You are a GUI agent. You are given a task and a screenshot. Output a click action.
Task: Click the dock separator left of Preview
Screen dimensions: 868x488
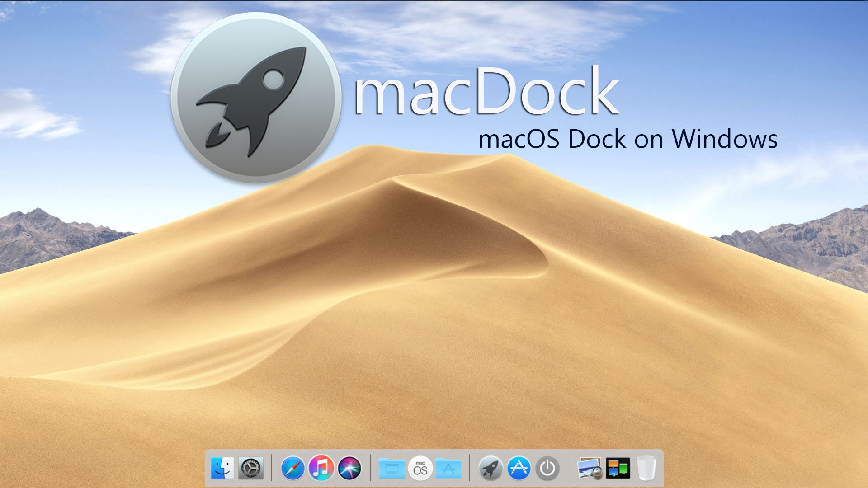click(x=568, y=468)
